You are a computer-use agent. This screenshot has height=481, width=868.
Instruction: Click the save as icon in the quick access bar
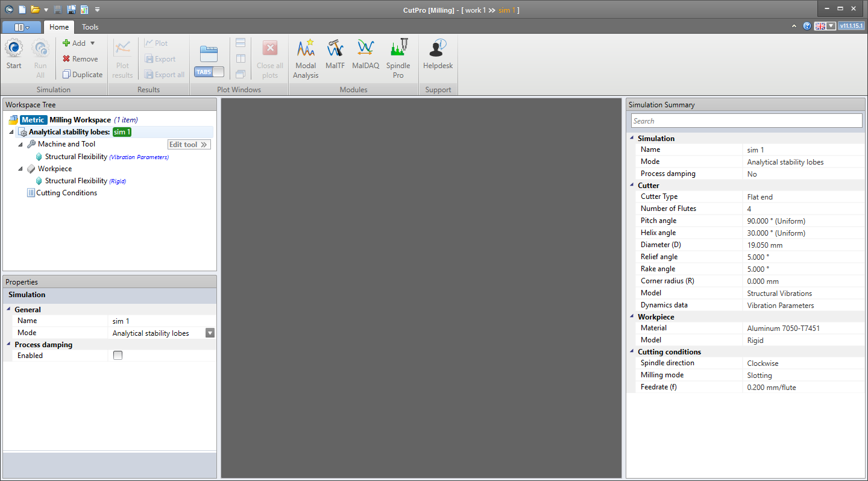point(71,10)
